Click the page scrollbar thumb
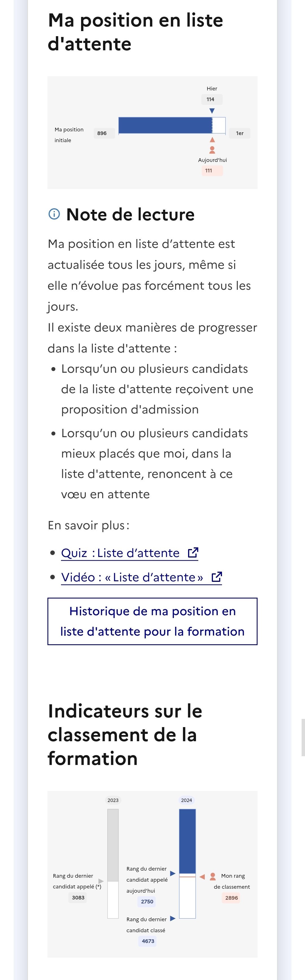305x980 pixels. pyautogui.click(x=303, y=737)
